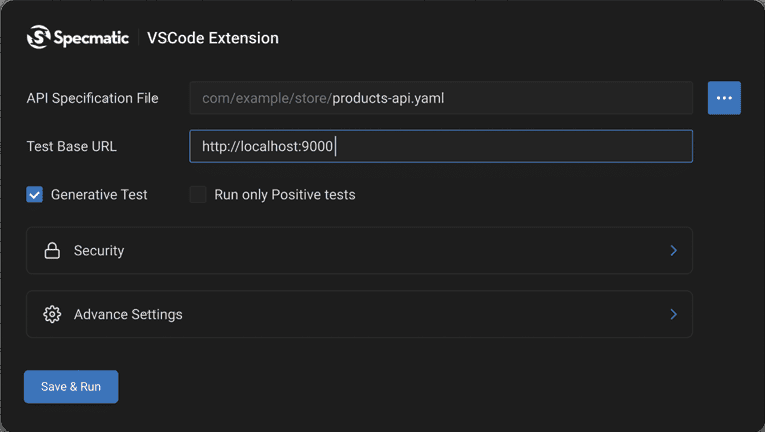Screen dimensions: 765x432
Task: Click the gear icon beside Advance Settings
Action: 52,314
